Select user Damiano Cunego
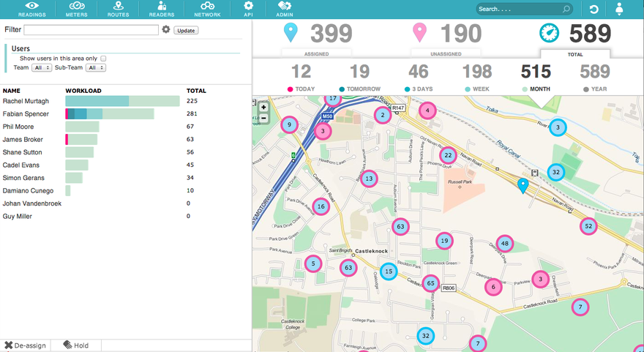 pyautogui.click(x=28, y=190)
